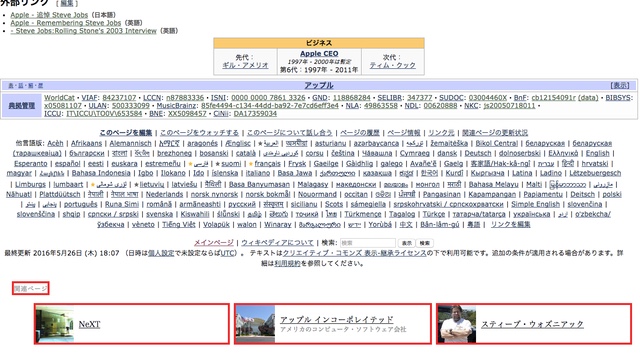Open the UTC link in footer
Screen dimensions: 640x360
[227, 253]
